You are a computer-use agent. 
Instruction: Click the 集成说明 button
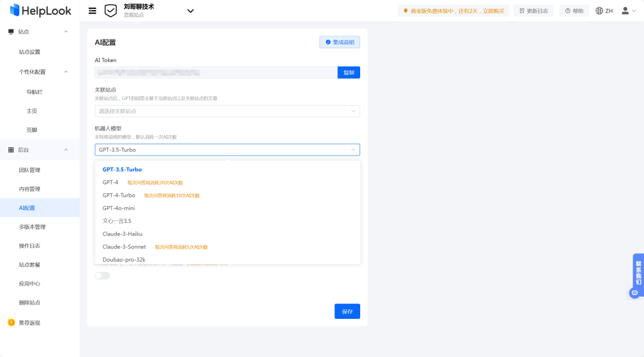340,42
